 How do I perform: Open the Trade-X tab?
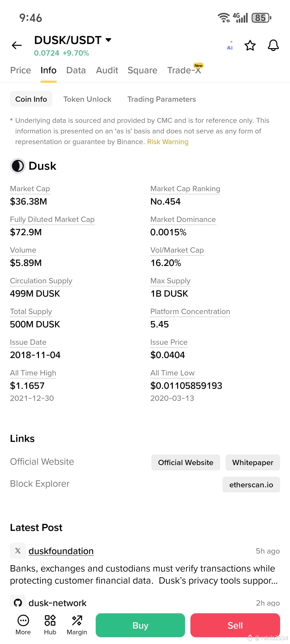[184, 70]
